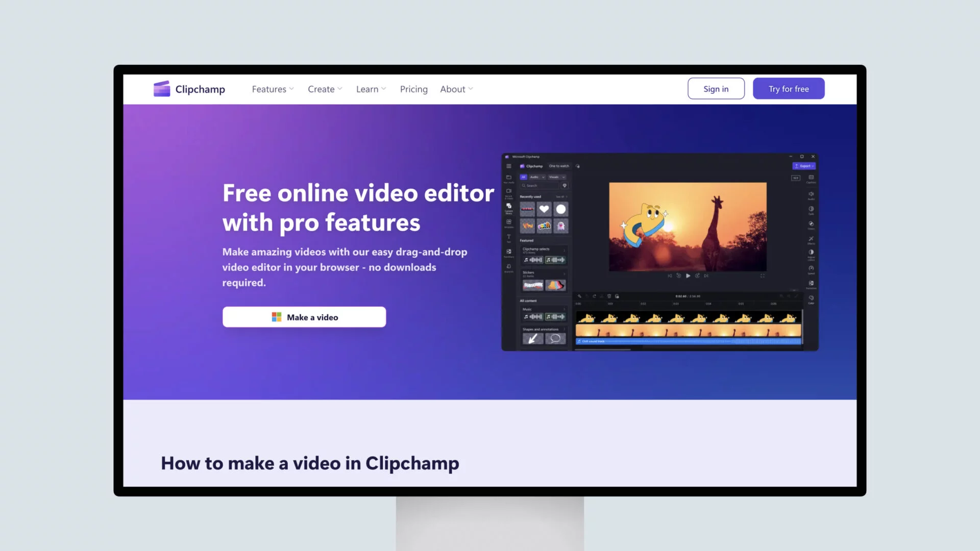Click the Make a video button

[x=304, y=316]
